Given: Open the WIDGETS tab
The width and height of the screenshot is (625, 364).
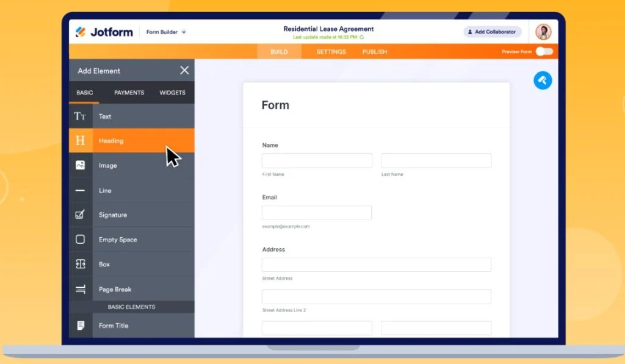Looking at the screenshot, I should (x=172, y=93).
